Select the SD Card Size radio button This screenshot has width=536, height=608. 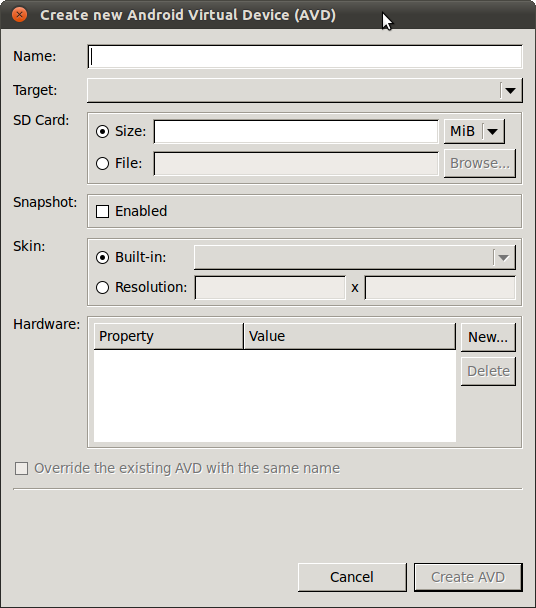point(102,131)
